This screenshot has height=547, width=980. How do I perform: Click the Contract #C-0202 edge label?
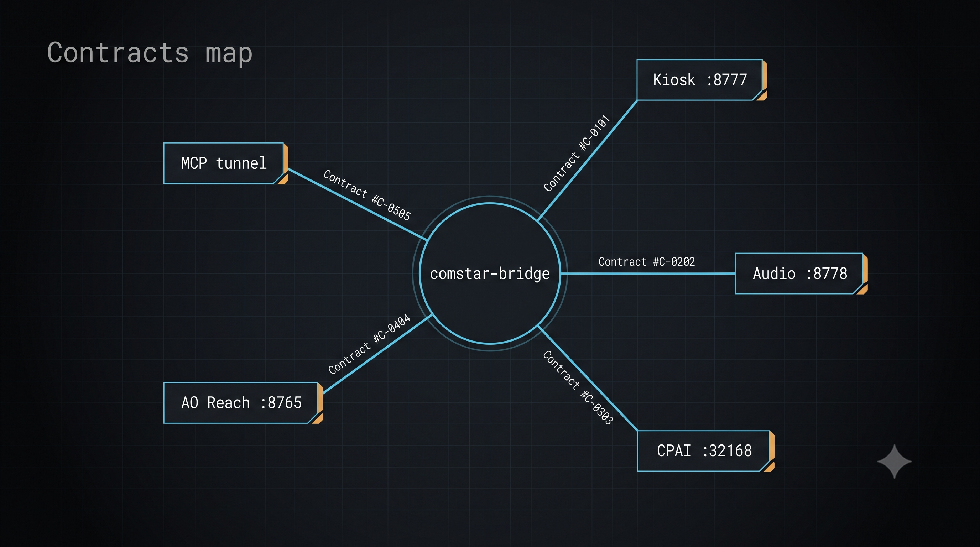(x=647, y=262)
